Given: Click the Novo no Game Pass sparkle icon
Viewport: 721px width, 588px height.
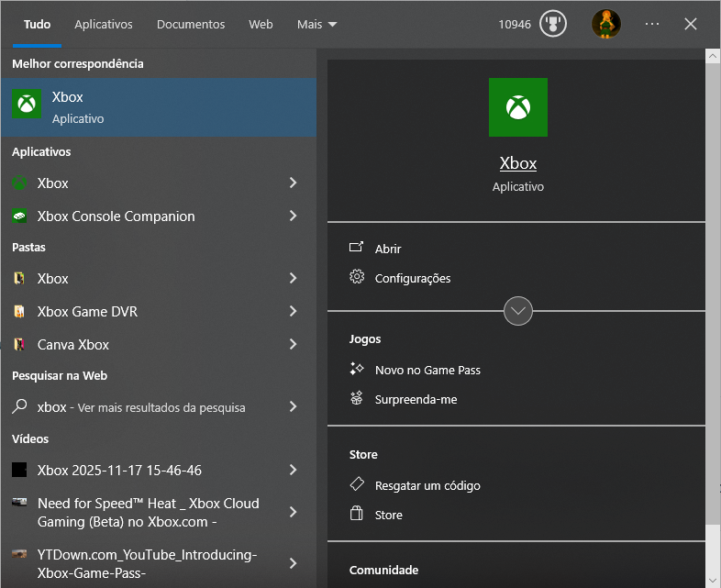Looking at the screenshot, I should (357, 370).
